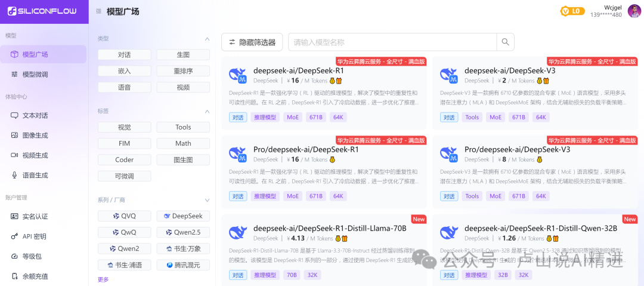Toggle the 可微调 tag filter

(x=125, y=176)
